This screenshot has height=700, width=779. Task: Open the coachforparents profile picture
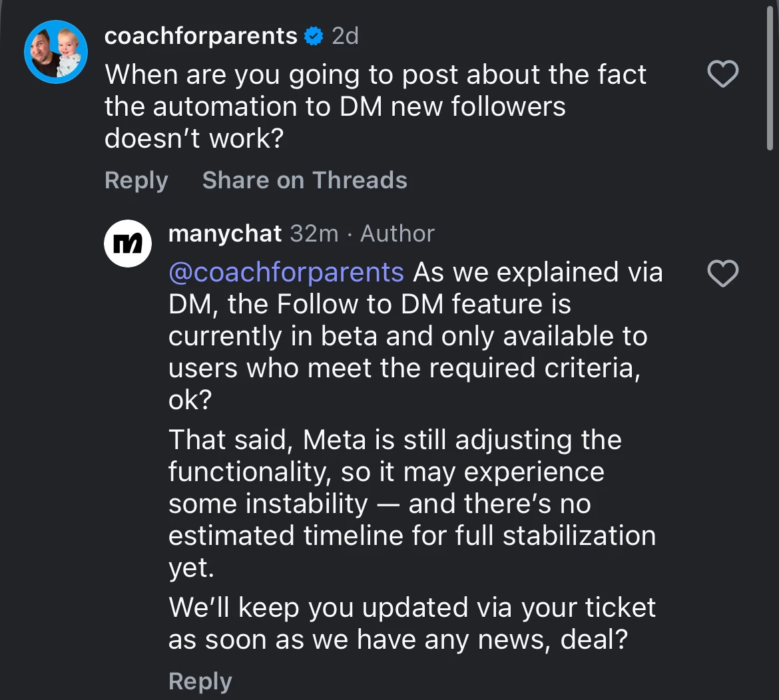click(56, 52)
